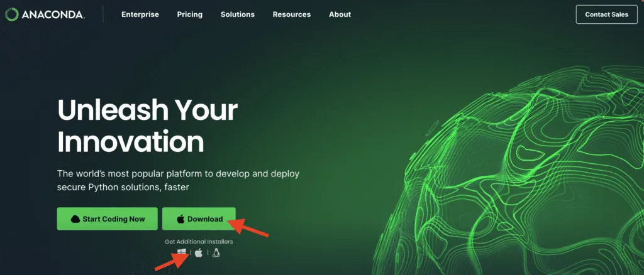Click Start Coding Now button
The image size is (644, 275).
[x=107, y=219]
